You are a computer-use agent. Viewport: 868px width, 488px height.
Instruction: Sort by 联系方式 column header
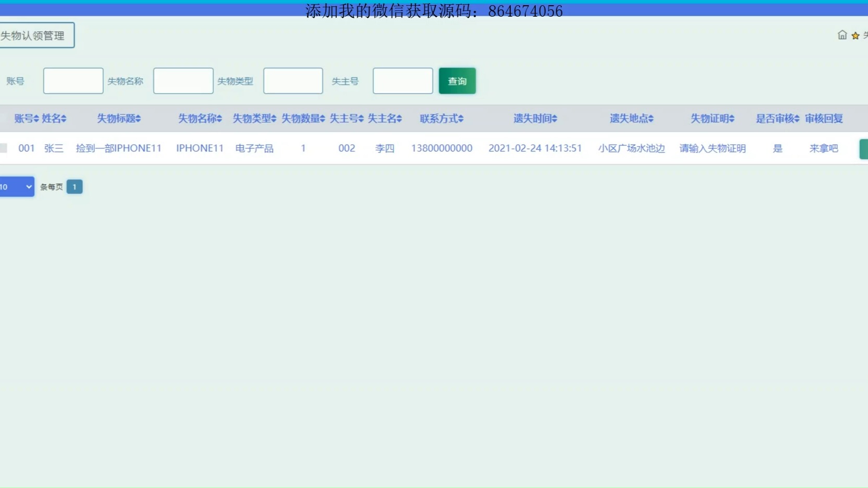coord(442,119)
